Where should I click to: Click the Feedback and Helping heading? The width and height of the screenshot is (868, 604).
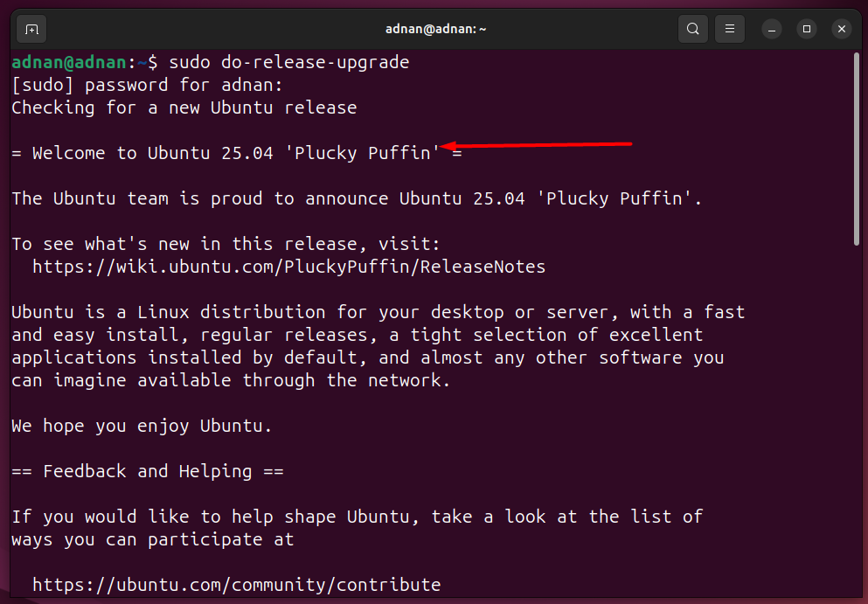147,471
